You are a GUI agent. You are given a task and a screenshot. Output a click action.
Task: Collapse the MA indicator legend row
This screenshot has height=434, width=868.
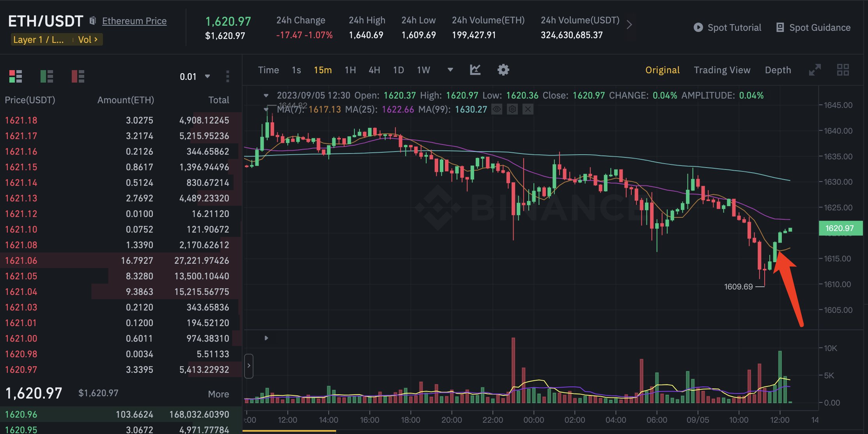point(266,109)
